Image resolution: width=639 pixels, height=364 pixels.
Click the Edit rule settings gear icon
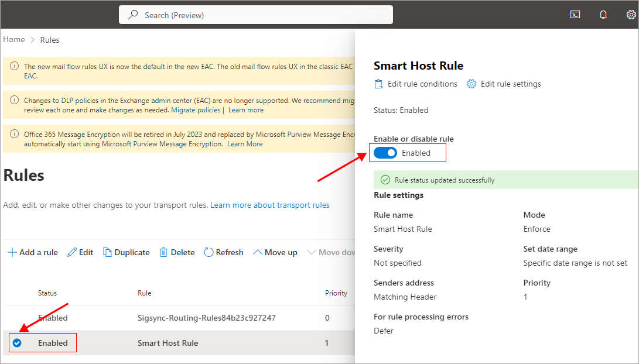471,84
